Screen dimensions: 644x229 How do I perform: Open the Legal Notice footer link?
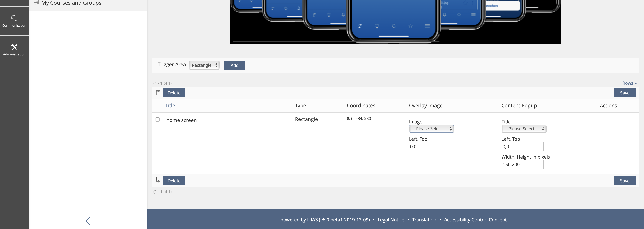[x=391, y=220]
